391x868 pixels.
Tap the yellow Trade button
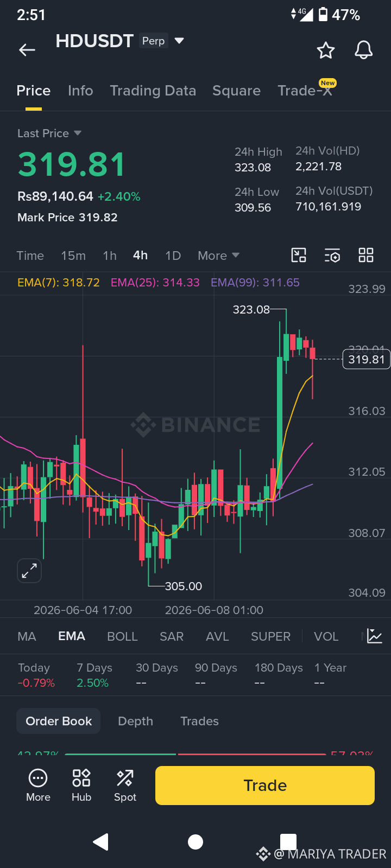[x=265, y=786]
